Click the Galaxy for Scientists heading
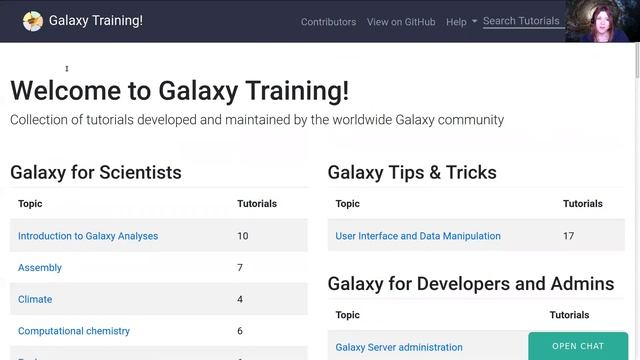640x360 pixels. click(96, 172)
